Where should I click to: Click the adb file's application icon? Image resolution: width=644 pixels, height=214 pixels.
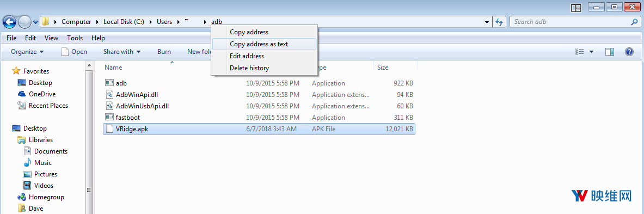click(109, 83)
